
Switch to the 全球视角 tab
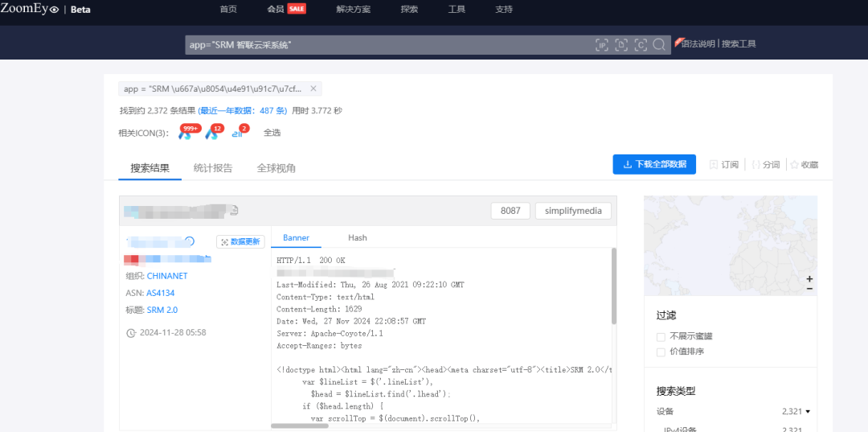(276, 168)
